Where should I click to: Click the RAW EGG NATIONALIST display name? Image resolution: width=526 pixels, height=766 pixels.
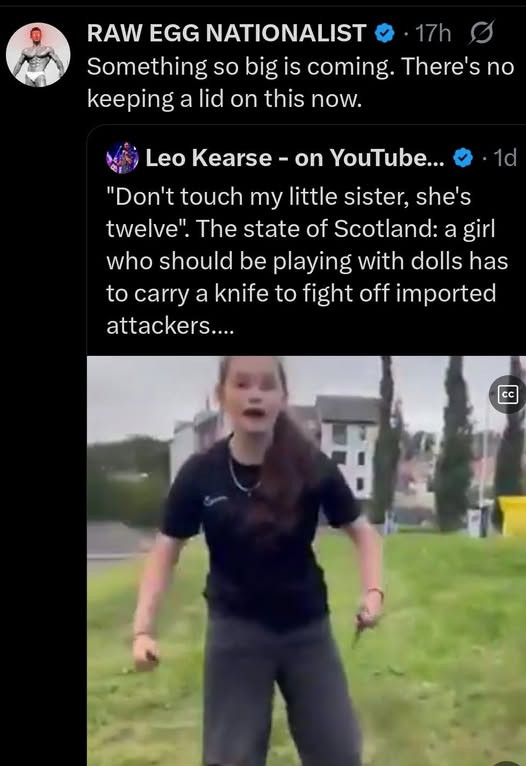coord(227,33)
